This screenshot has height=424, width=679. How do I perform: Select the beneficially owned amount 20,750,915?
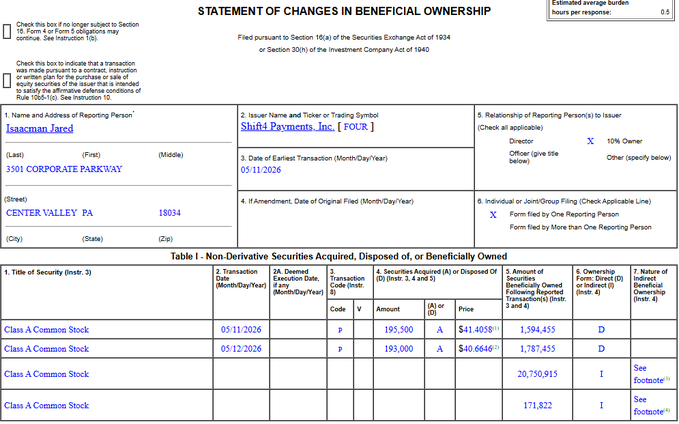click(537, 374)
